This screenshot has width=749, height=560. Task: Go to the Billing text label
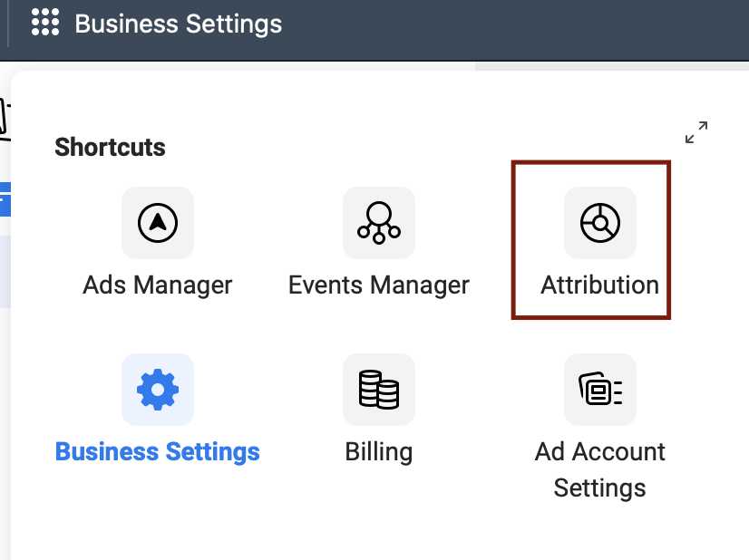pyautogui.click(x=379, y=451)
